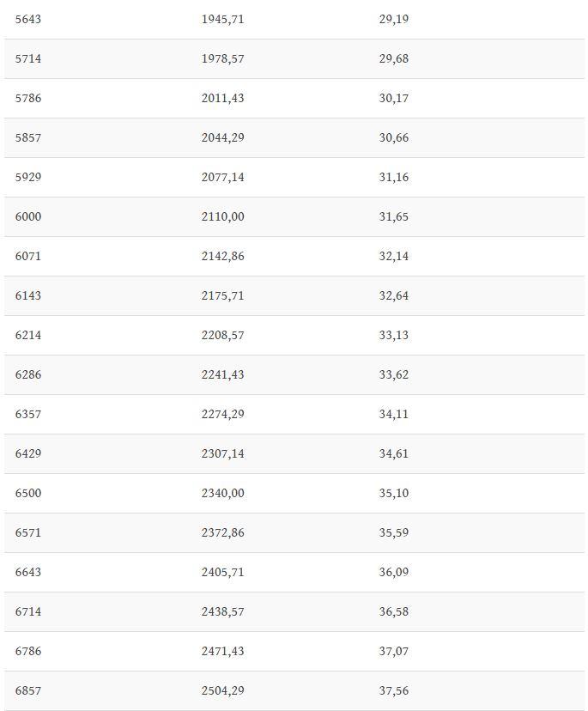Select the value 2208,57
The width and height of the screenshot is (588, 711).
click(x=222, y=335)
